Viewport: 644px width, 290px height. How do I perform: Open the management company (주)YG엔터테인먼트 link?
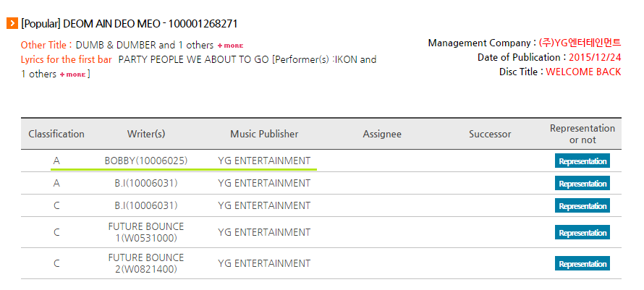point(580,43)
